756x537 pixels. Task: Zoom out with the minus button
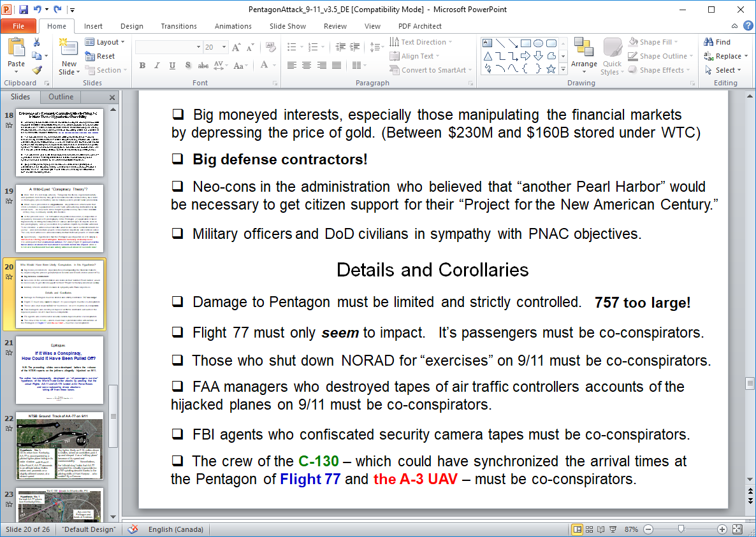pyautogui.click(x=648, y=529)
